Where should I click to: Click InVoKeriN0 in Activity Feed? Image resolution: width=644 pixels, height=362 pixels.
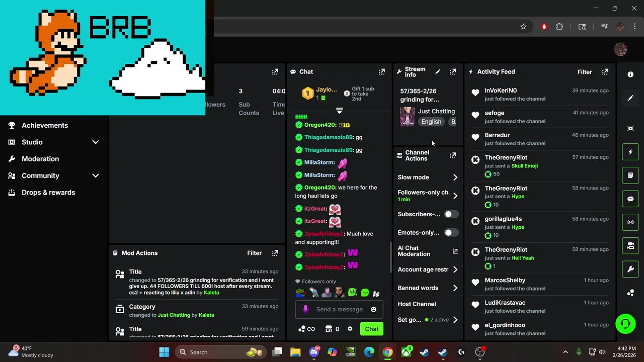[x=501, y=90]
